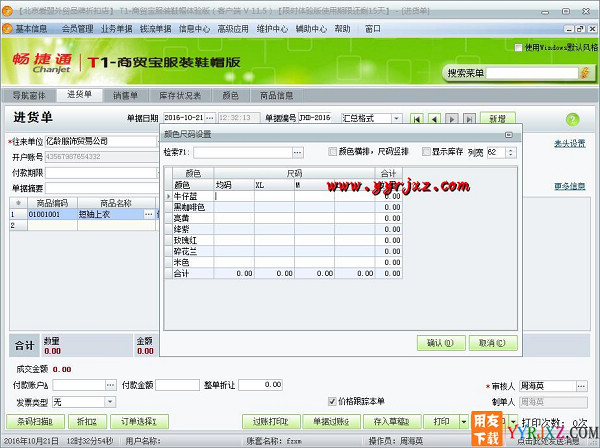Image resolution: width=600 pixels, height=448 pixels.
Task: Click the 单据过账G button
Action: click(331, 422)
